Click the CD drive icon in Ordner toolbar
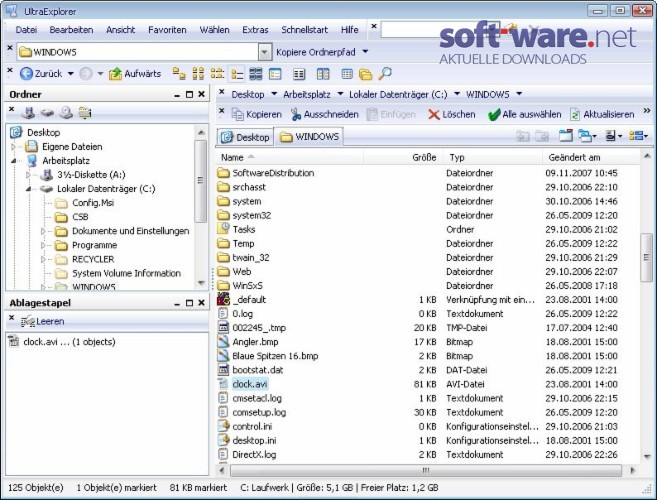Viewport: 657px width, 500px height. coord(66,113)
